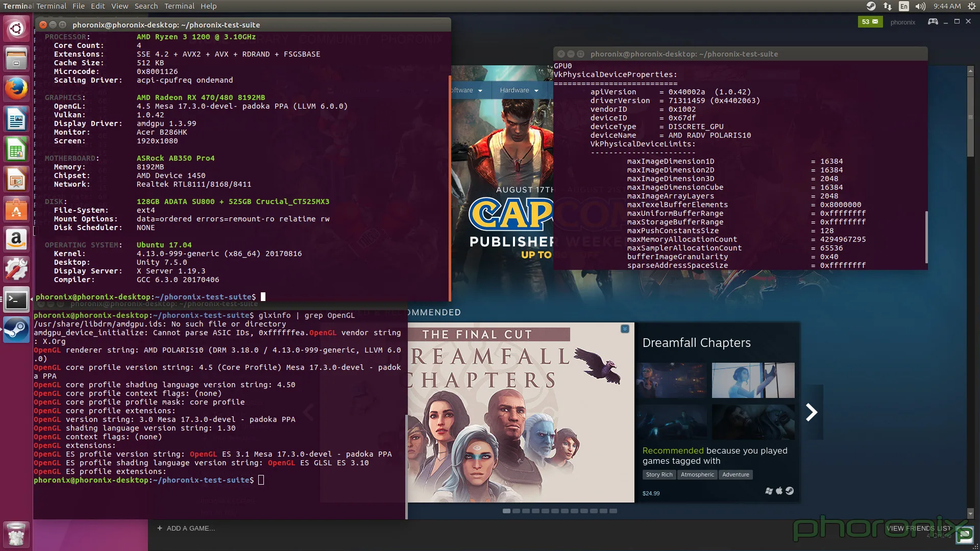Open first Dreamfall Chapters screenshot thumbnail
This screenshot has width=980, height=551.
[672, 380]
